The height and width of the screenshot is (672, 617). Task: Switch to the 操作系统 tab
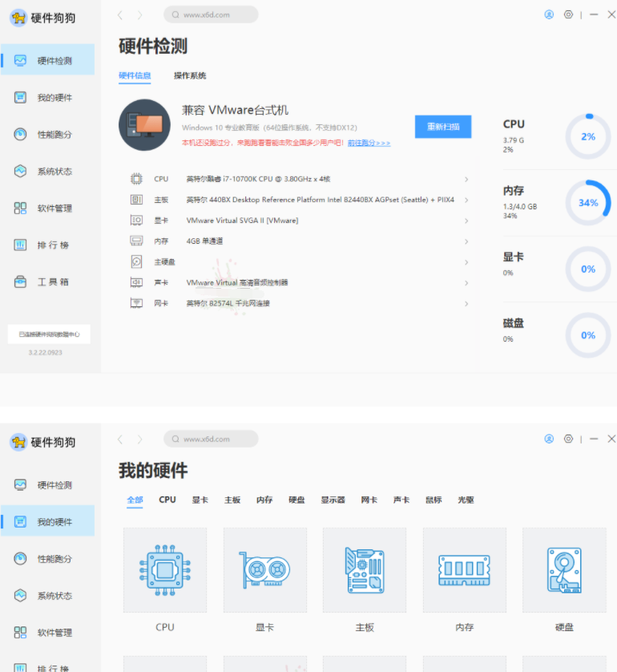190,76
